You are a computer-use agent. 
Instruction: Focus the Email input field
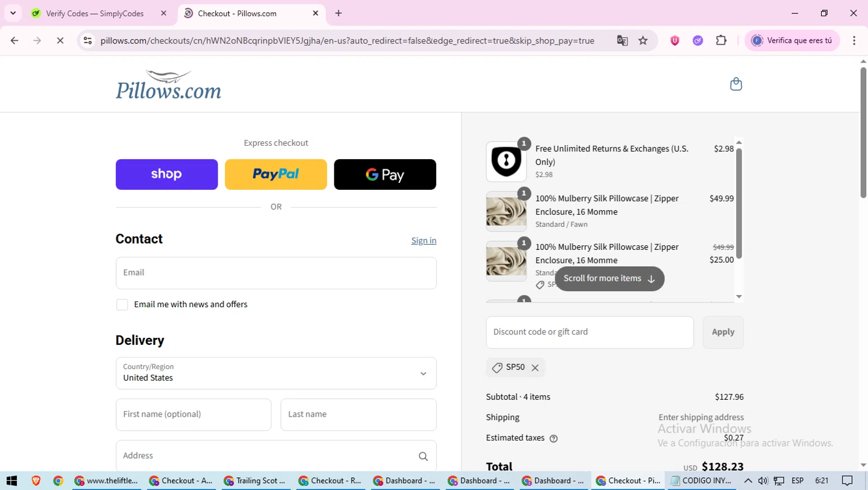pos(276,273)
